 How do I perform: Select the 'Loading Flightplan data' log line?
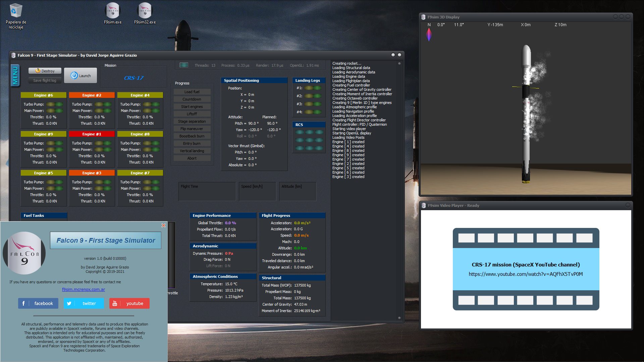[351, 81]
